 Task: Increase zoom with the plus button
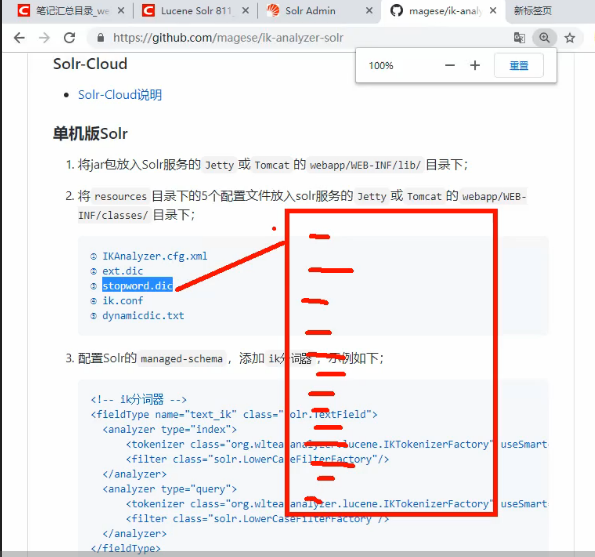[475, 65]
